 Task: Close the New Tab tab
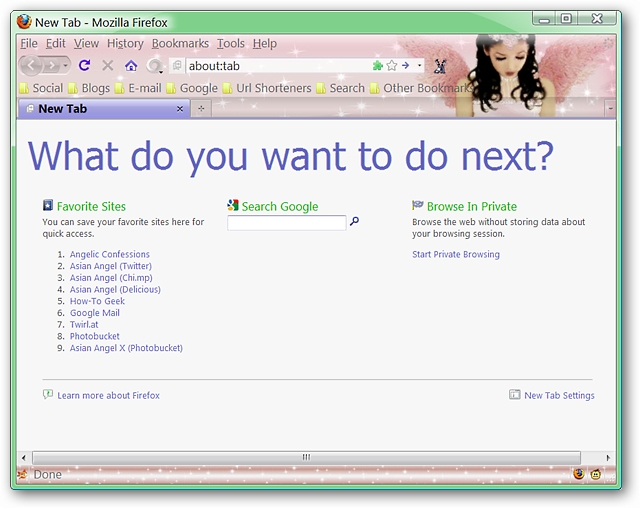(x=180, y=109)
